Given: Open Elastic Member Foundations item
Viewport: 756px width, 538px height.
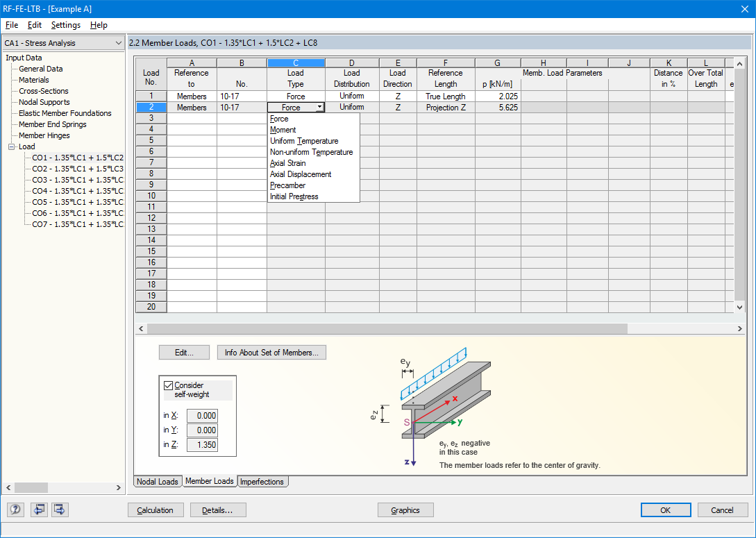Looking at the screenshot, I should (65, 113).
